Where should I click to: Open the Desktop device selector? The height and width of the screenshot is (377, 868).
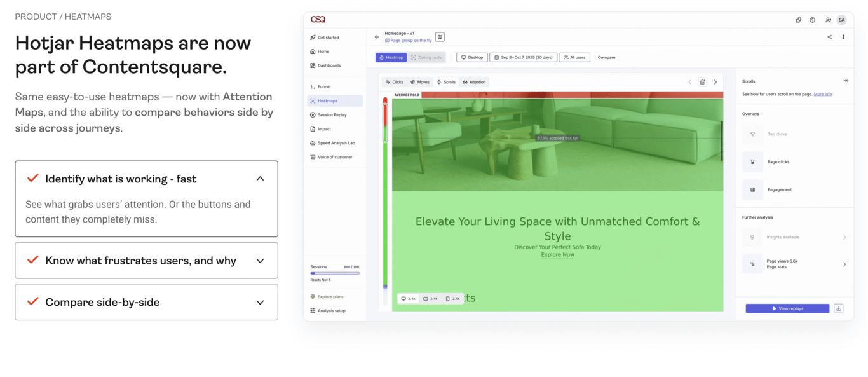click(471, 57)
